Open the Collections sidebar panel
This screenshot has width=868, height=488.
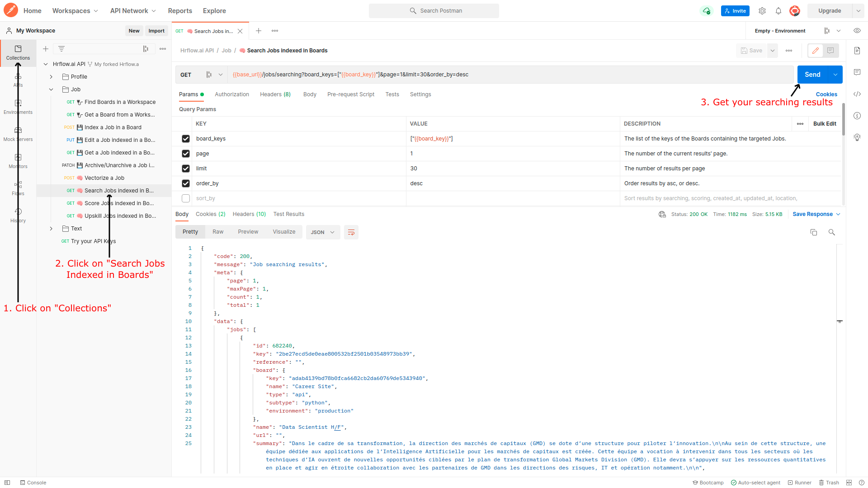pos(18,53)
